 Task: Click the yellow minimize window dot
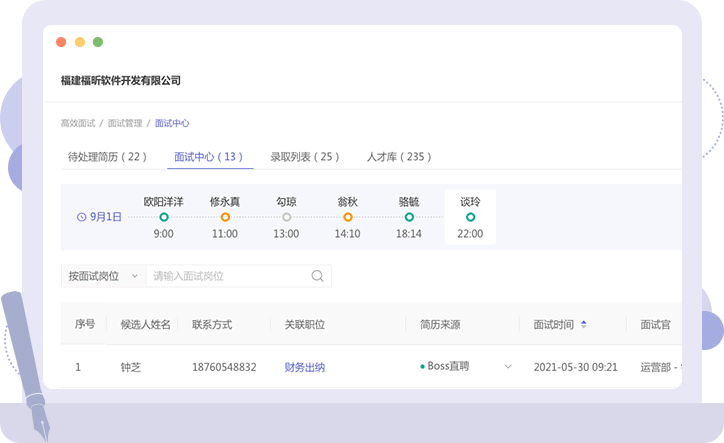(80, 42)
